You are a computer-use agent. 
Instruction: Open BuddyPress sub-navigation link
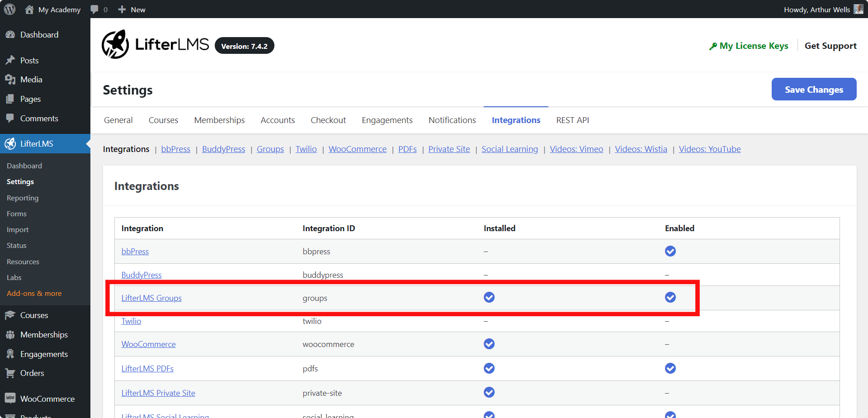[x=223, y=149]
